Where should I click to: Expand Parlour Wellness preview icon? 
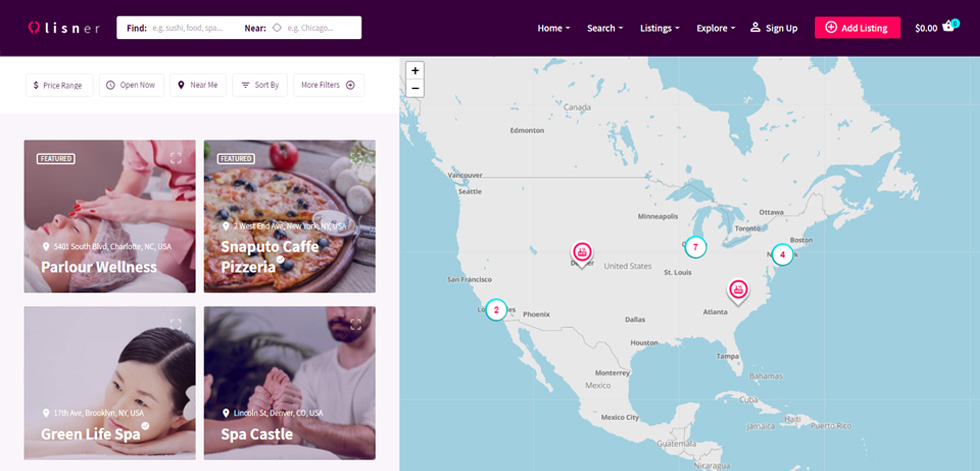[x=176, y=158]
